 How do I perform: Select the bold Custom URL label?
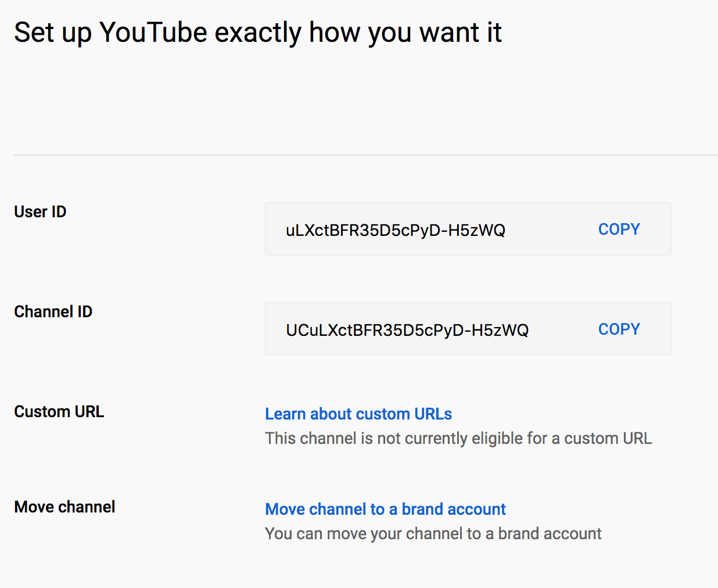point(59,411)
